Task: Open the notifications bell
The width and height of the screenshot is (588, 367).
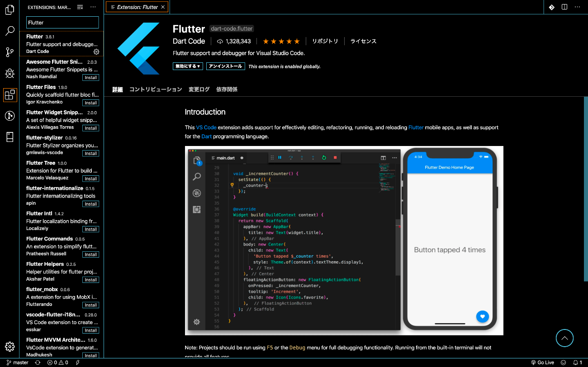Action: [x=578, y=362]
